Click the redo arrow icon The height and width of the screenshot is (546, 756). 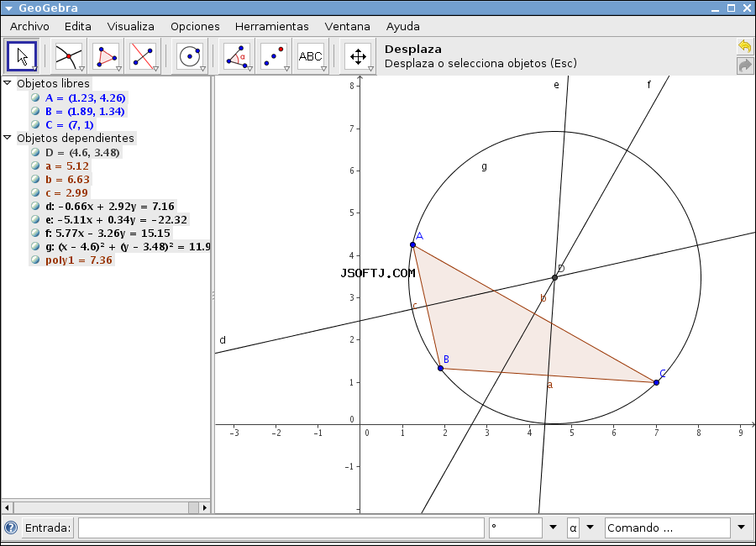coord(745,66)
